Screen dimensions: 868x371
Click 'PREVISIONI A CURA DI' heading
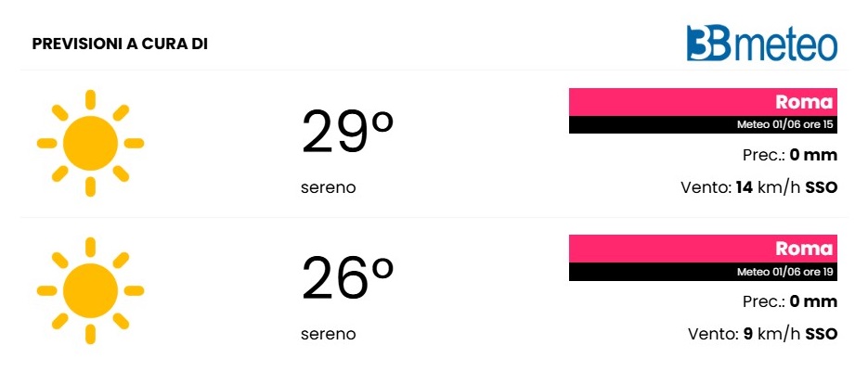120,45
